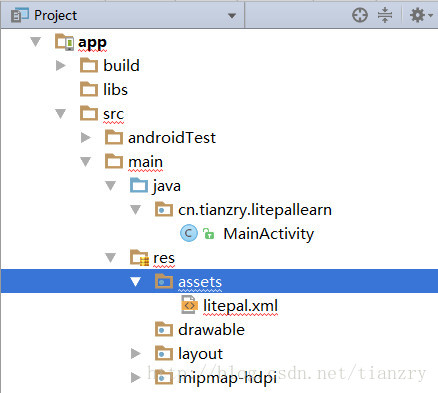This screenshot has height=393, width=438.
Task: Click the litepal.xml file icon
Action: (x=189, y=304)
